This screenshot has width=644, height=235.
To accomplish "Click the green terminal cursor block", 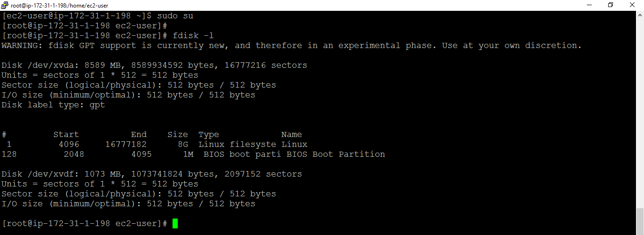I will pos(175,224).
